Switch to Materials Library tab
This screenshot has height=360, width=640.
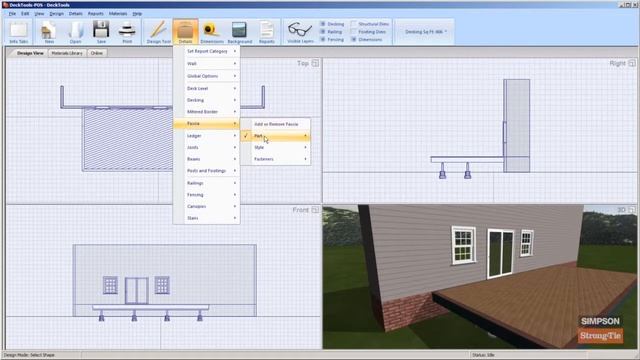(x=67, y=53)
